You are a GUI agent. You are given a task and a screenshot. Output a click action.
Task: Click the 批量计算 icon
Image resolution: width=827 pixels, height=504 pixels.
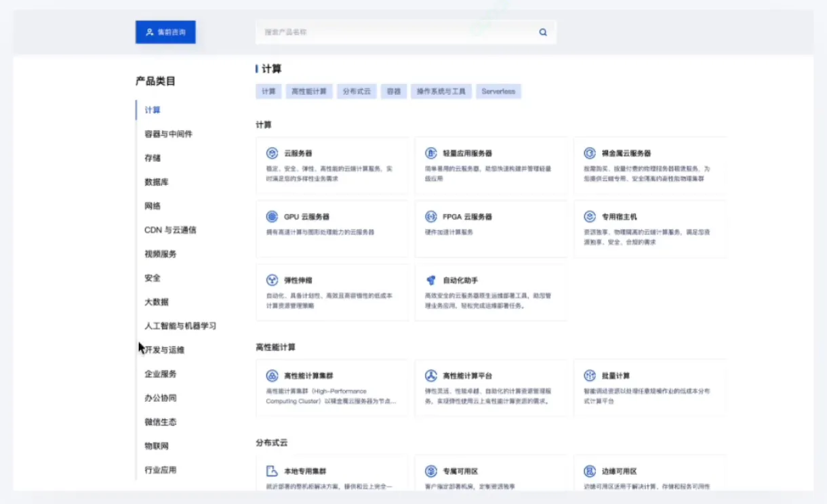pos(590,375)
